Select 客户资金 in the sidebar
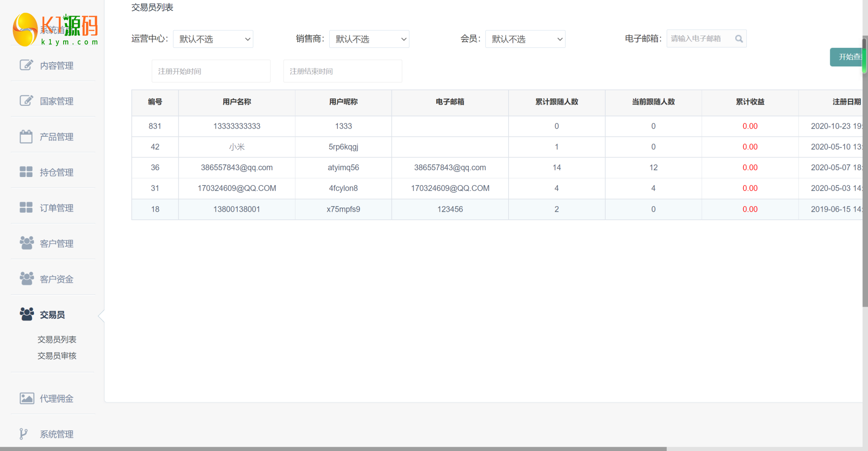The width and height of the screenshot is (868, 451). click(56, 279)
